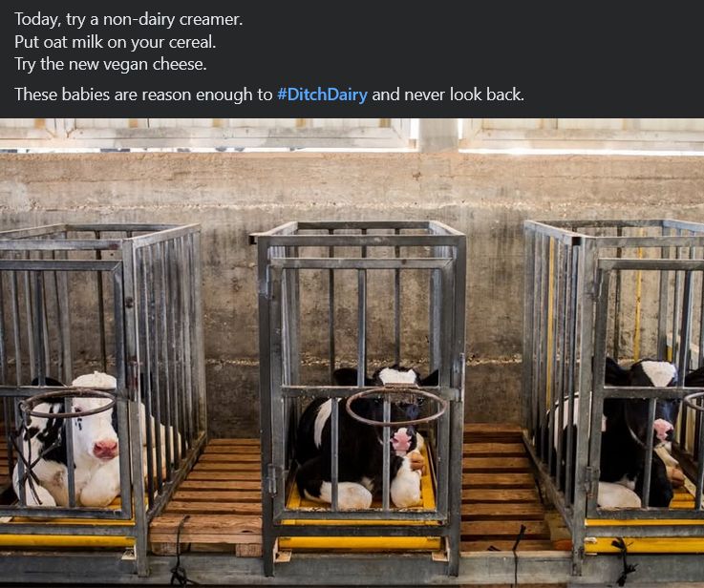Click the windows at the top of the photo
The image size is (704, 588).
pos(352,135)
